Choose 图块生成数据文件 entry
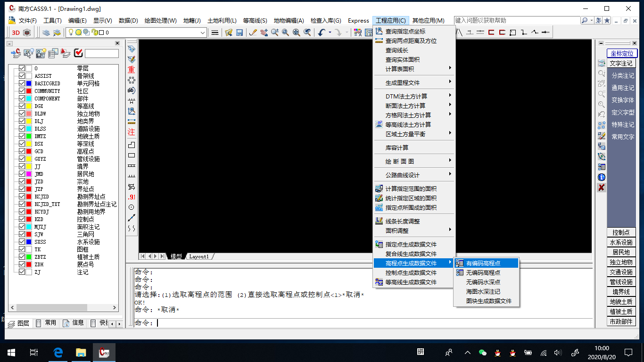644x362 pixels. tap(487, 301)
